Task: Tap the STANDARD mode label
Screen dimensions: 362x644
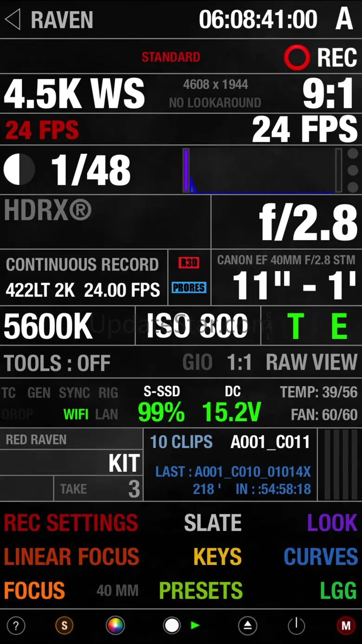Action: pos(171,57)
